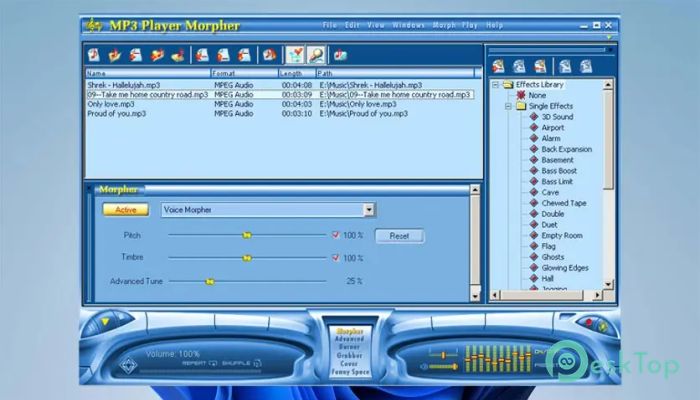Click the third playlist toolbar icon

coord(136,55)
